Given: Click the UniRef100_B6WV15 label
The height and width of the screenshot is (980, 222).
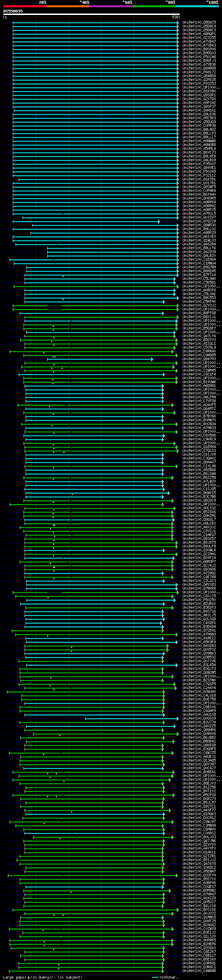Looking at the screenshot, I should (199, 493).
